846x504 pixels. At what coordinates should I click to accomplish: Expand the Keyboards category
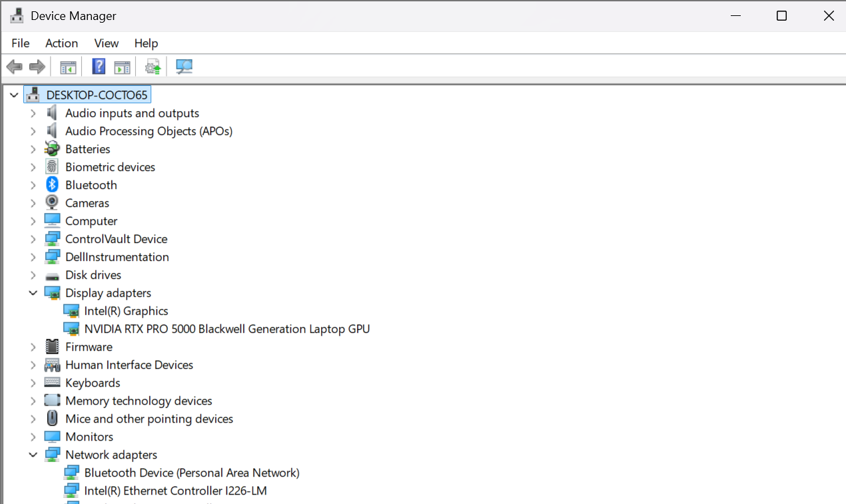point(33,383)
